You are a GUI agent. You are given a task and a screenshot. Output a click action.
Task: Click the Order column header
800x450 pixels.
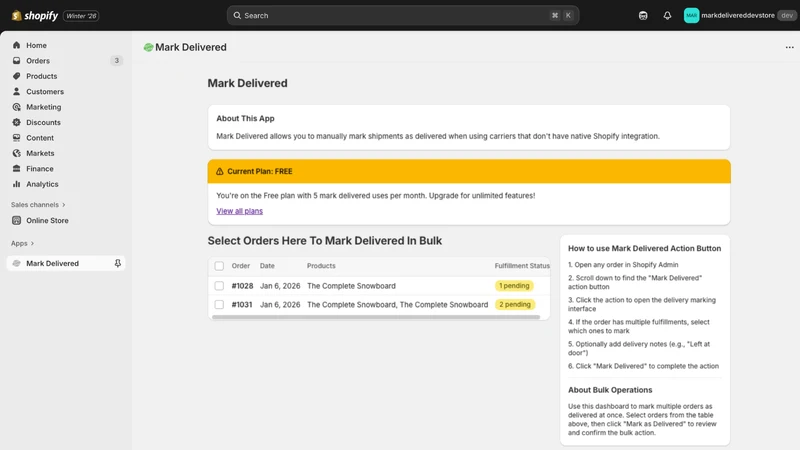point(241,266)
